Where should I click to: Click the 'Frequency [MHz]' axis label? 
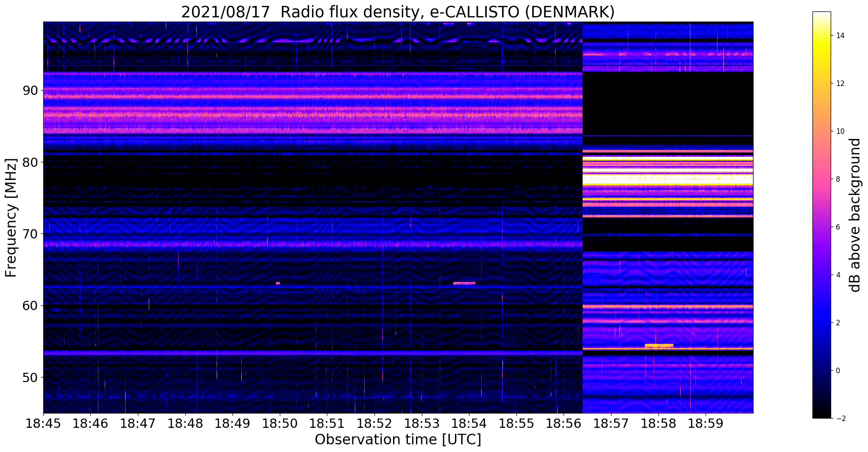(x=11, y=218)
